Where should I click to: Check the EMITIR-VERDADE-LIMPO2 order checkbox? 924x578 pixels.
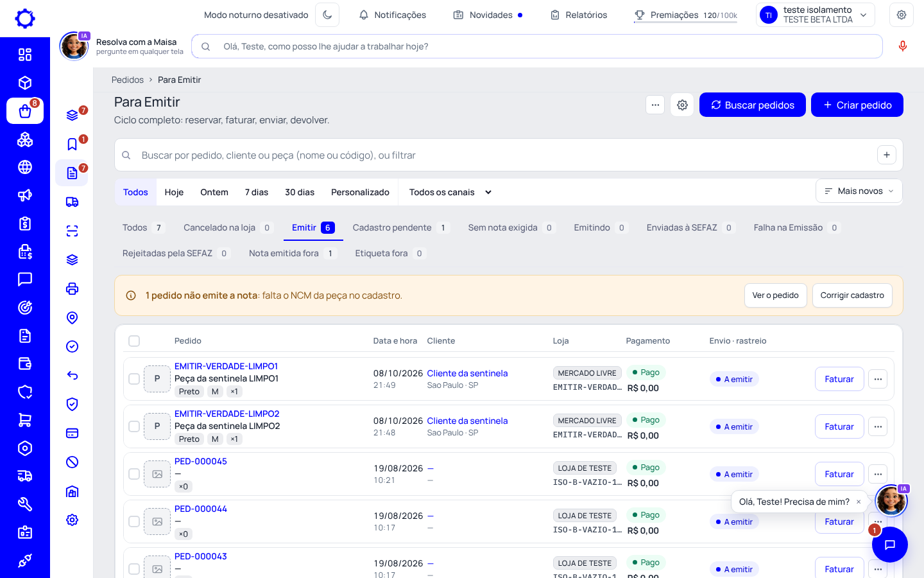point(134,426)
